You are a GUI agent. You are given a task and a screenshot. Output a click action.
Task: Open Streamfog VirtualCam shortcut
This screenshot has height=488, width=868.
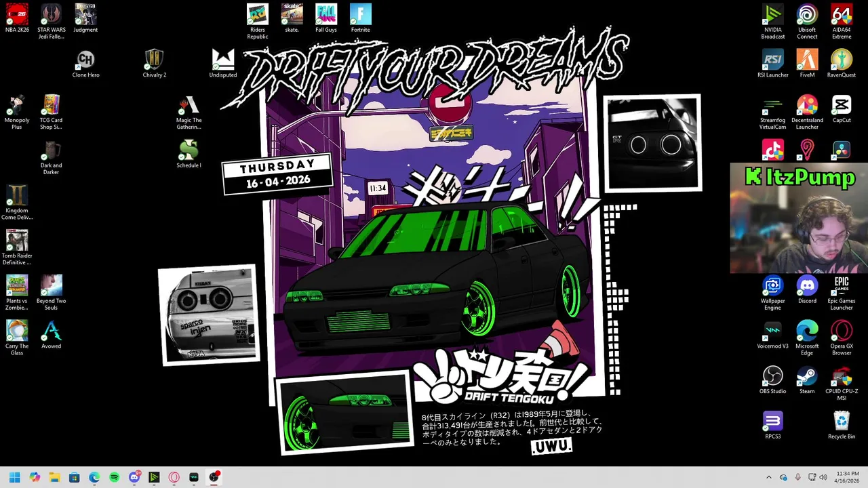[x=772, y=112]
